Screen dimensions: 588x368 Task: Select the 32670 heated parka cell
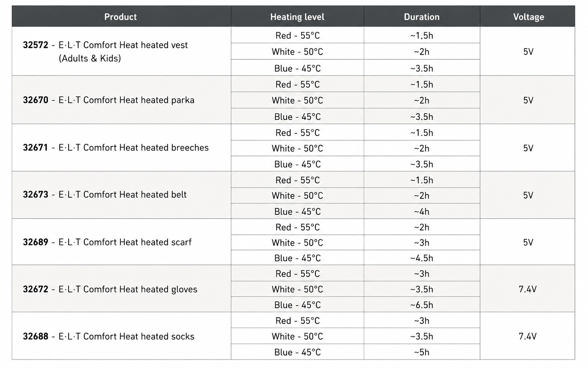[121, 100]
